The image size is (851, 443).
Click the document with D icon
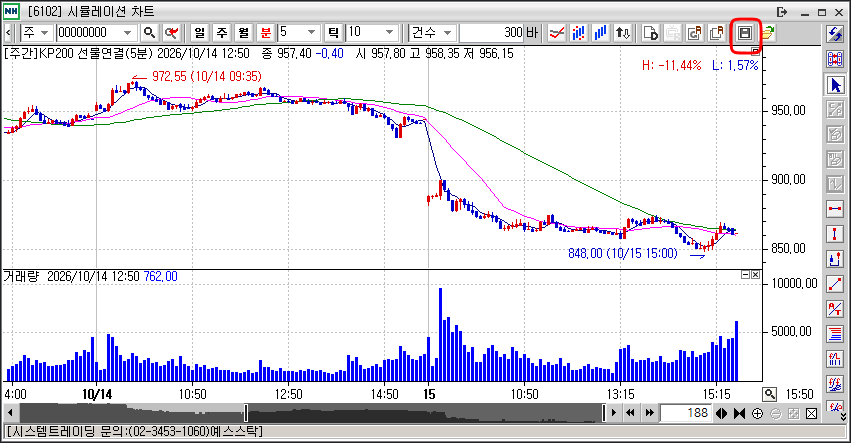tap(650, 33)
